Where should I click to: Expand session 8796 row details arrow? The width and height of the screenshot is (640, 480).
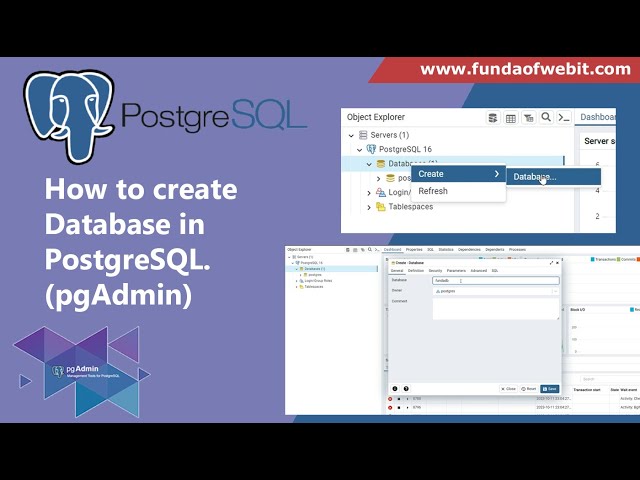(407, 407)
